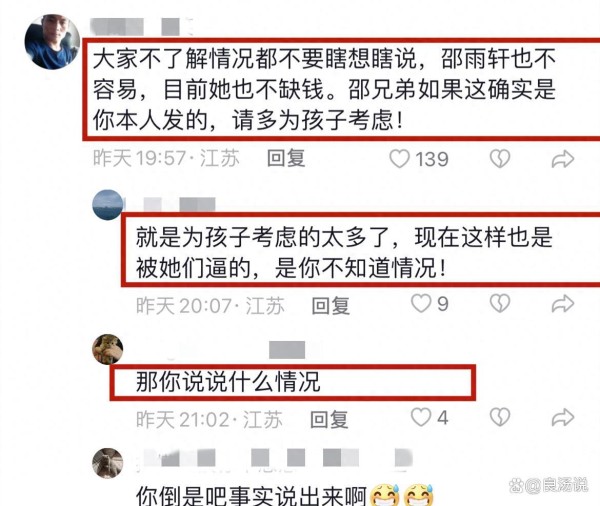Share the 20:07 reply via arrow
Image resolution: width=600 pixels, height=506 pixels.
tap(563, 304)
